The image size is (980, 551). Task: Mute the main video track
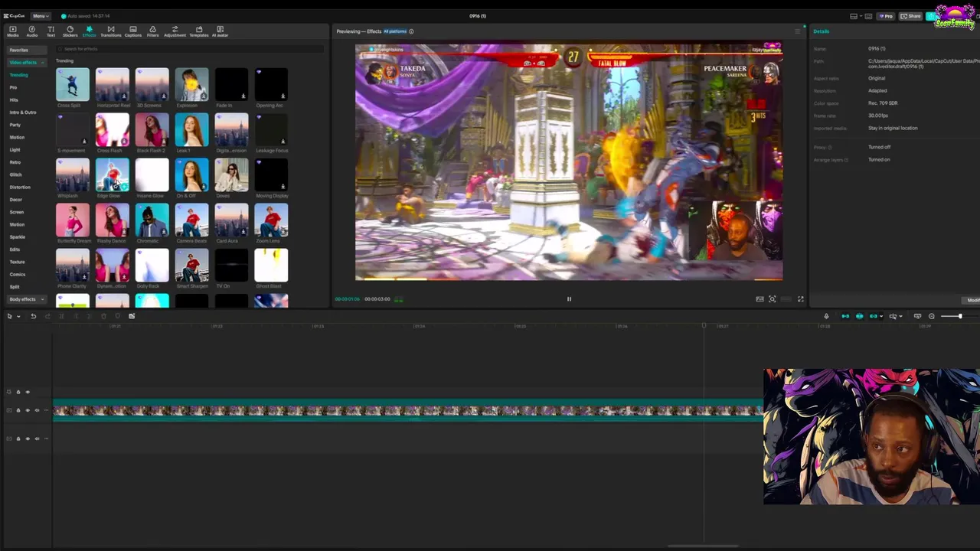(37, 410)
